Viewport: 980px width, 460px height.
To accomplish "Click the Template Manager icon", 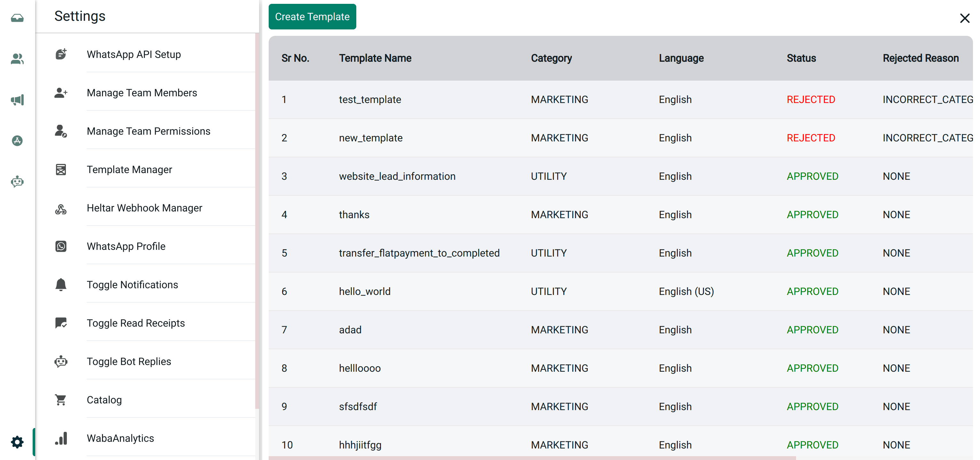I will pyautogui.click(x=61, y=169).
